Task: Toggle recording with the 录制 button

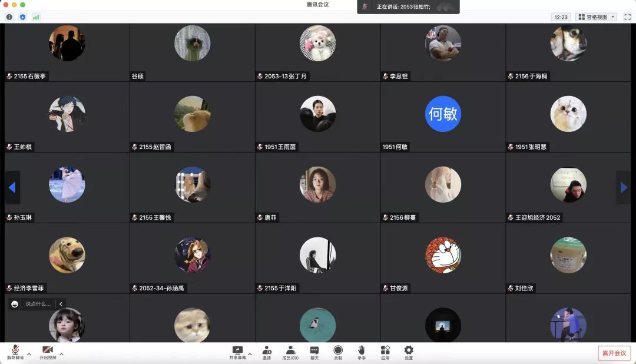Action: pos(338,352)
